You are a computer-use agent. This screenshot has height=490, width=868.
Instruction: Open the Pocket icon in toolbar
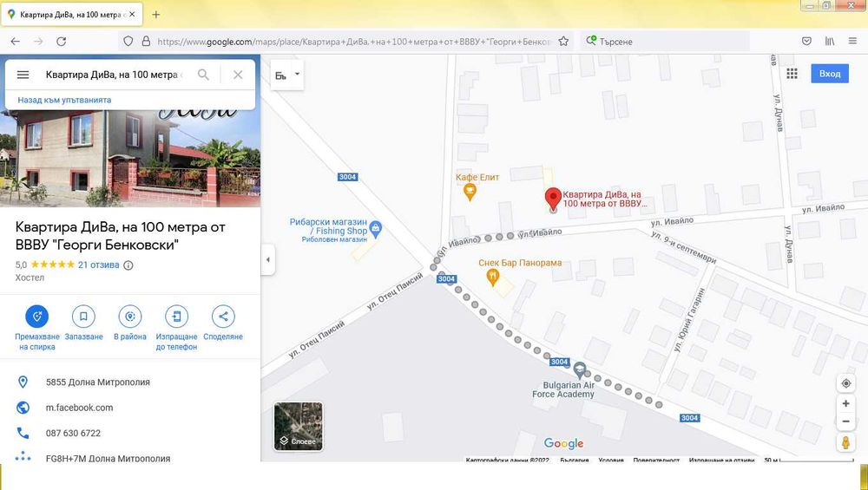[806, 42]
